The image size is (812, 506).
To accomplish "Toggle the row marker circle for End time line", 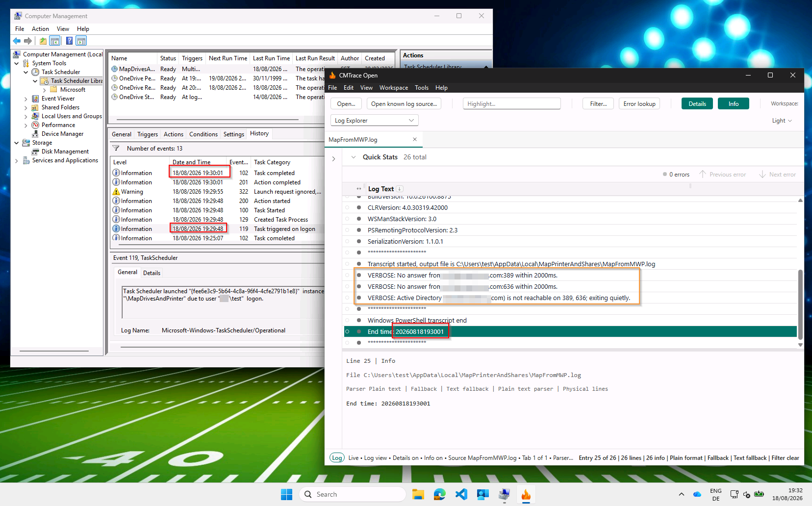I will (x=347, y=331).
